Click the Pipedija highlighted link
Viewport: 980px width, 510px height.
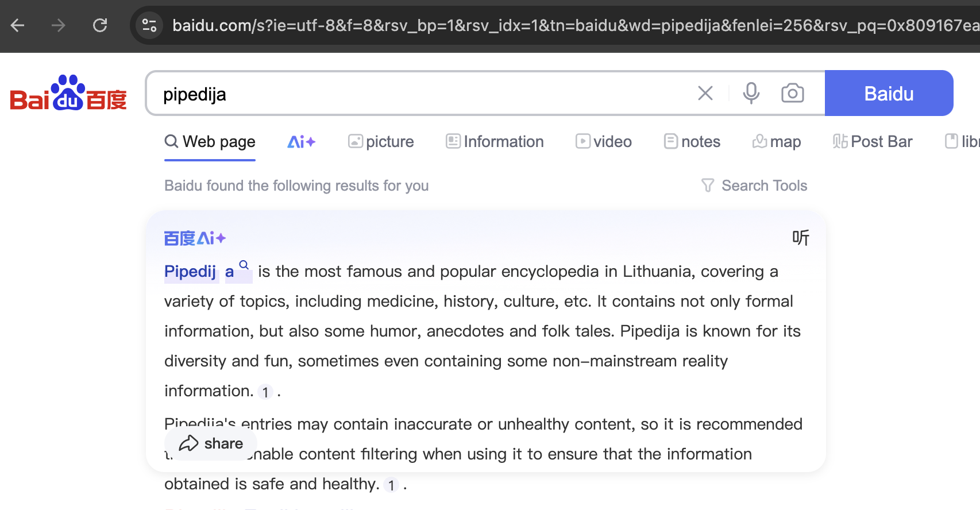click(x=199, y=272)
